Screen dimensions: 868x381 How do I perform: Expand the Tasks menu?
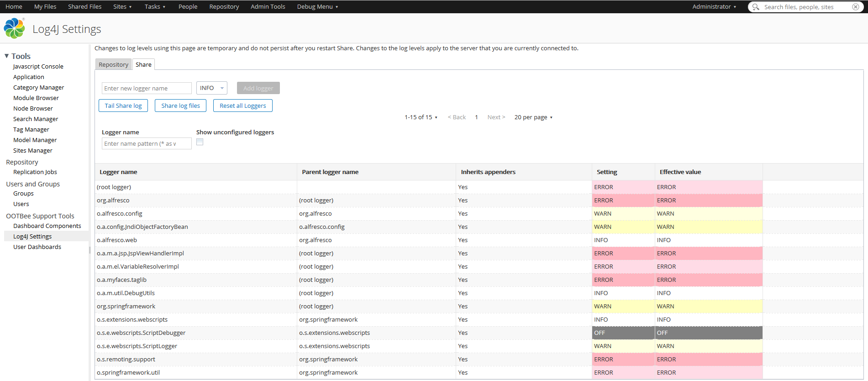155,7
